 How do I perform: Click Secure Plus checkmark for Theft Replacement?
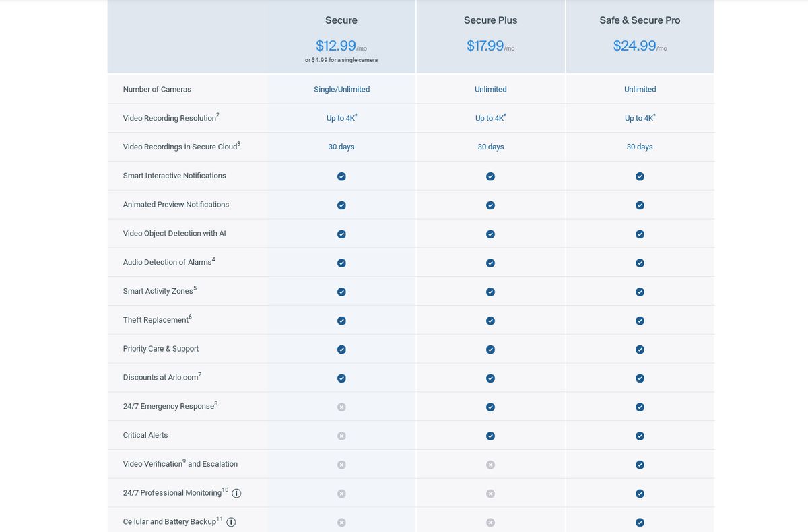point(490,321)
